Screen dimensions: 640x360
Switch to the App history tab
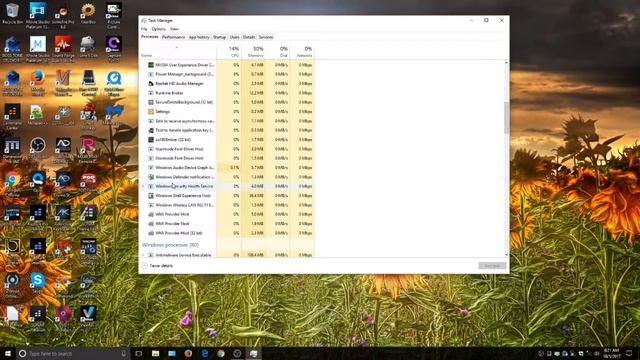point(199,37)
